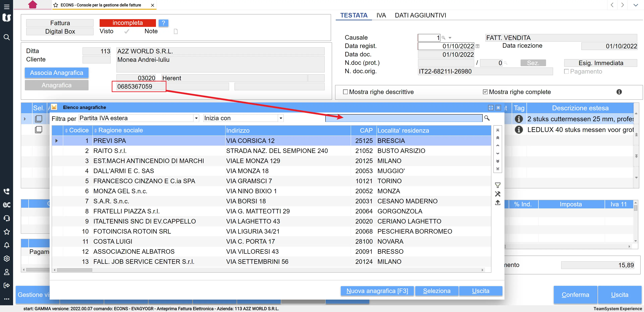644x312 pixels.
Task: Click the search magnifier next to filter field
Action: [x=487, y=118]
